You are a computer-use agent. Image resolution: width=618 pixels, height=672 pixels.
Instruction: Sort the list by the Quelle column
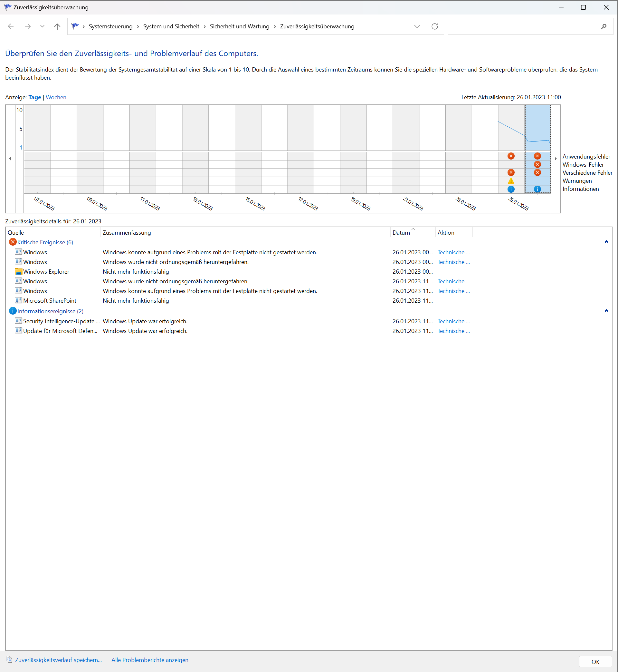[53, 233]
